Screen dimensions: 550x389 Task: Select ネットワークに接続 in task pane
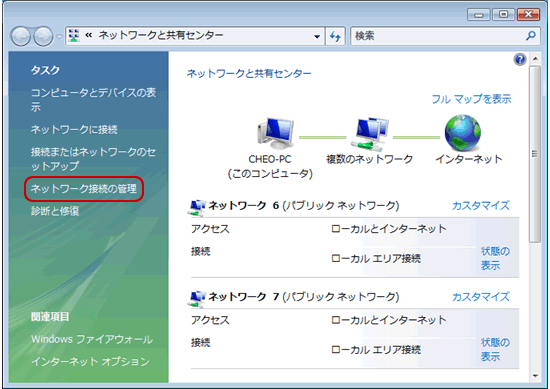74,129
